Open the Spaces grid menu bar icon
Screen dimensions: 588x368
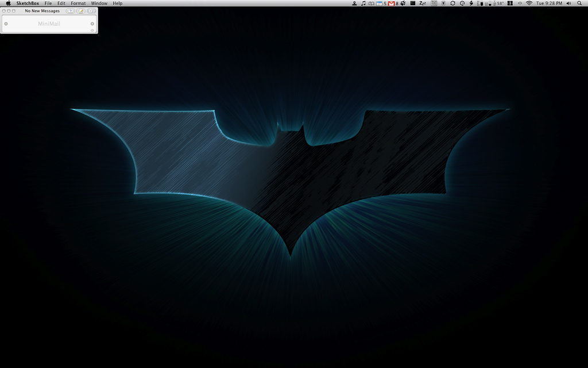point(510,3)
